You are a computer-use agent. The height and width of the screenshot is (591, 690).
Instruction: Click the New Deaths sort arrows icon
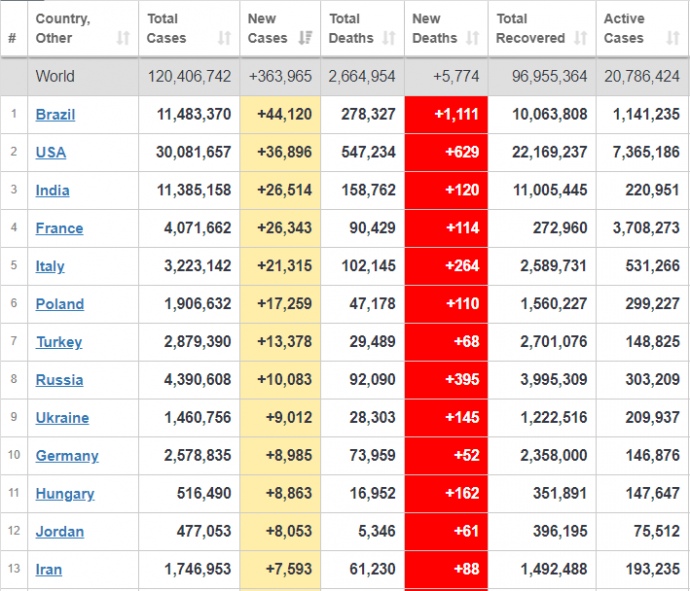(x=473, y=39)
